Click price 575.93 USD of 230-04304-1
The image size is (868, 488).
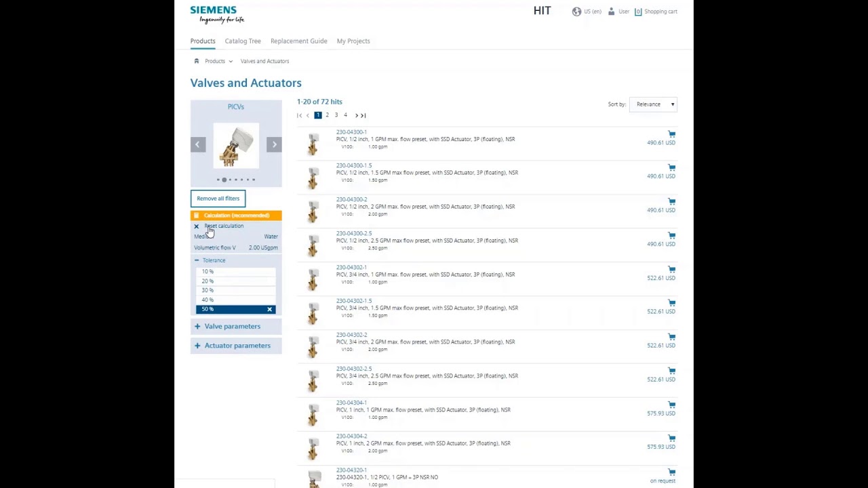tap(661, 413)
